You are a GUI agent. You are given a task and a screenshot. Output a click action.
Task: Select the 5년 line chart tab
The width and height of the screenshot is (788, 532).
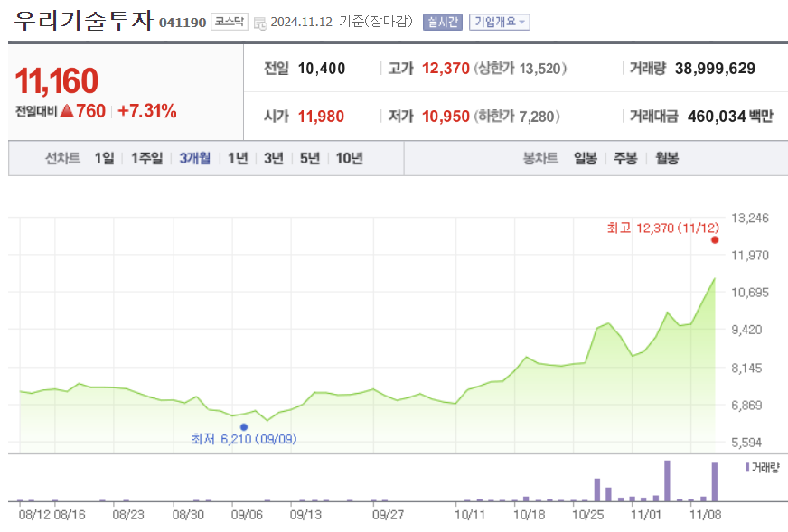point(310,159)
